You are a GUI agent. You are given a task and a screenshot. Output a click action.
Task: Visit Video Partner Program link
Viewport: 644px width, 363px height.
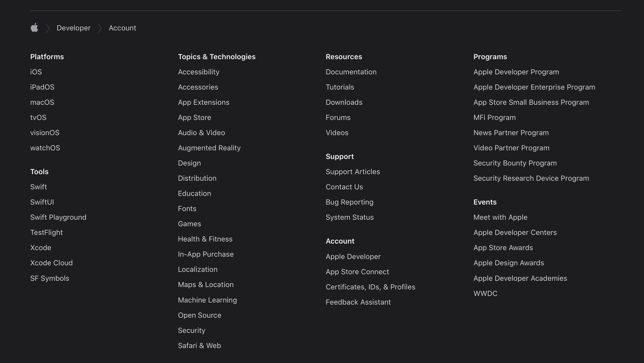coord(511,148)
